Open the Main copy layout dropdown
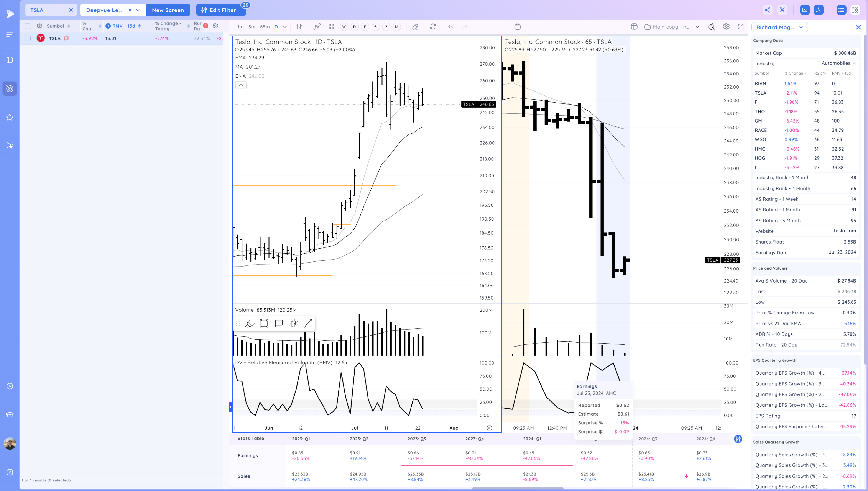Screen dimensions: 868x491 (671, 27)
